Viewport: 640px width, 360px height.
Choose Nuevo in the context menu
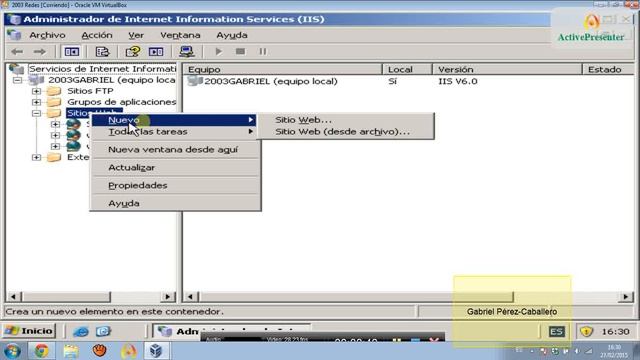tap(175, 120)
